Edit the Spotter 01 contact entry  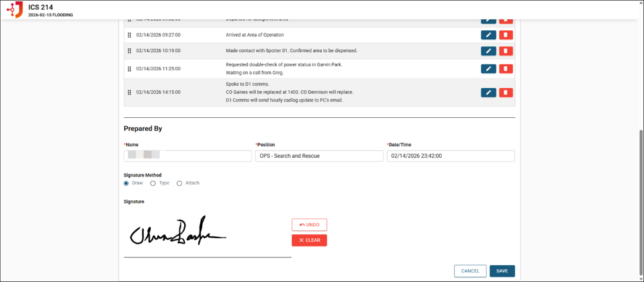pyautogui.click(x=488, y=51)
